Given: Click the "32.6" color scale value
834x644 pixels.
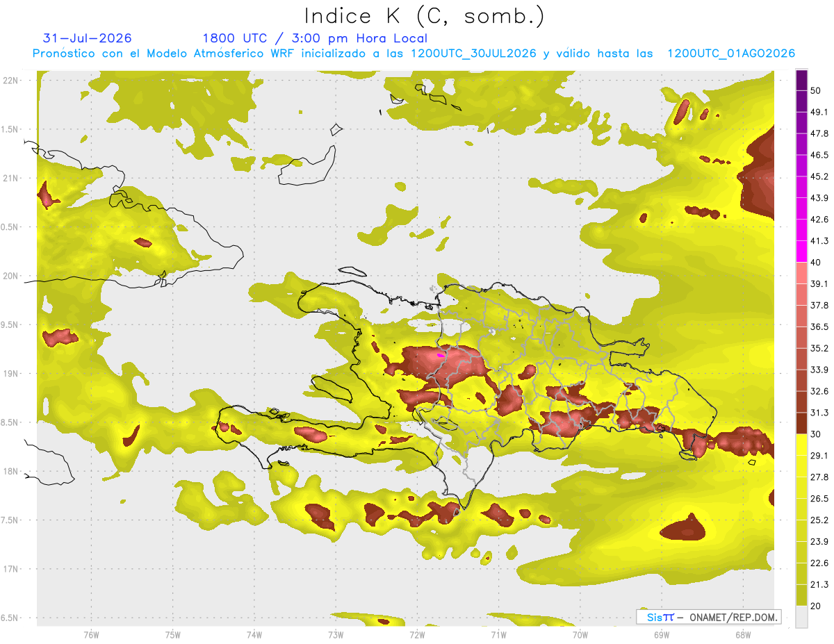Looking at the screenshot, I should [819, 391].
